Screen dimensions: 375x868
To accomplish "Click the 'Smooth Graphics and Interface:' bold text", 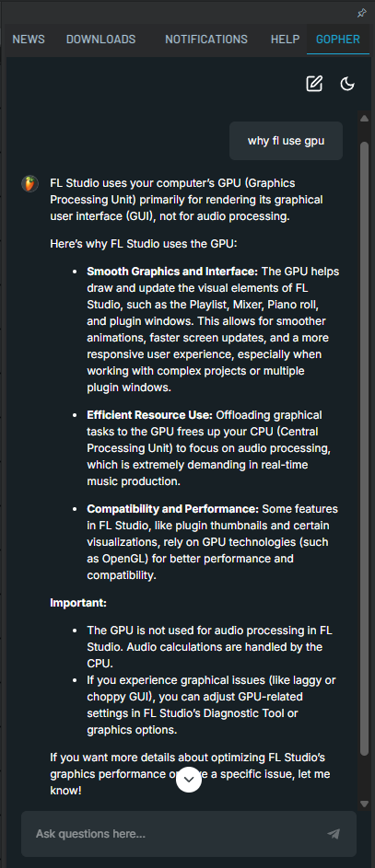I will pyautogui.click(x=172, y=272).
